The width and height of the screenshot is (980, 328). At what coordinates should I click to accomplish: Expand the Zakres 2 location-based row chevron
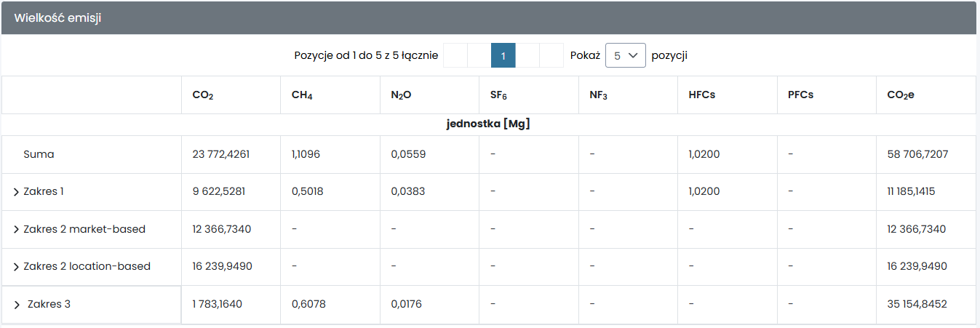click(16, 267)
